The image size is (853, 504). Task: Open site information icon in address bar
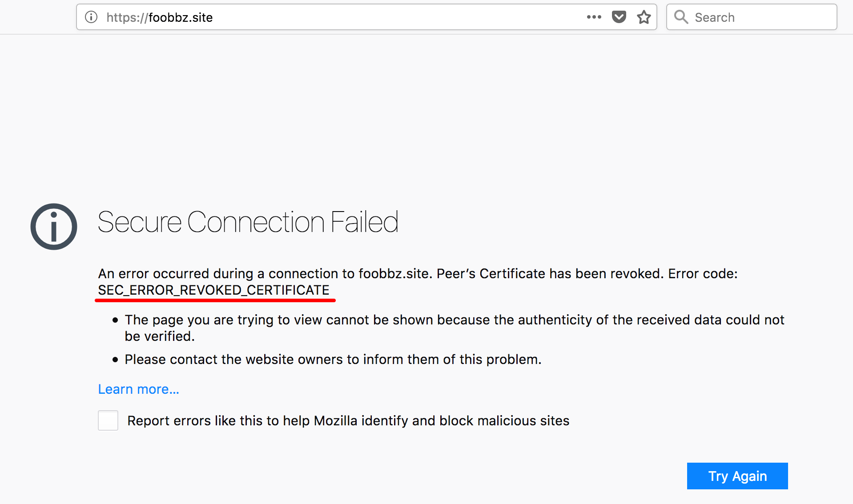(91, 17)
